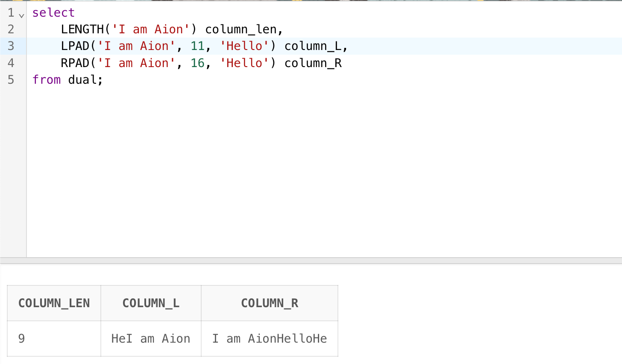
Task: Click the COLUMN_L table header
Action: pos(151,303)
